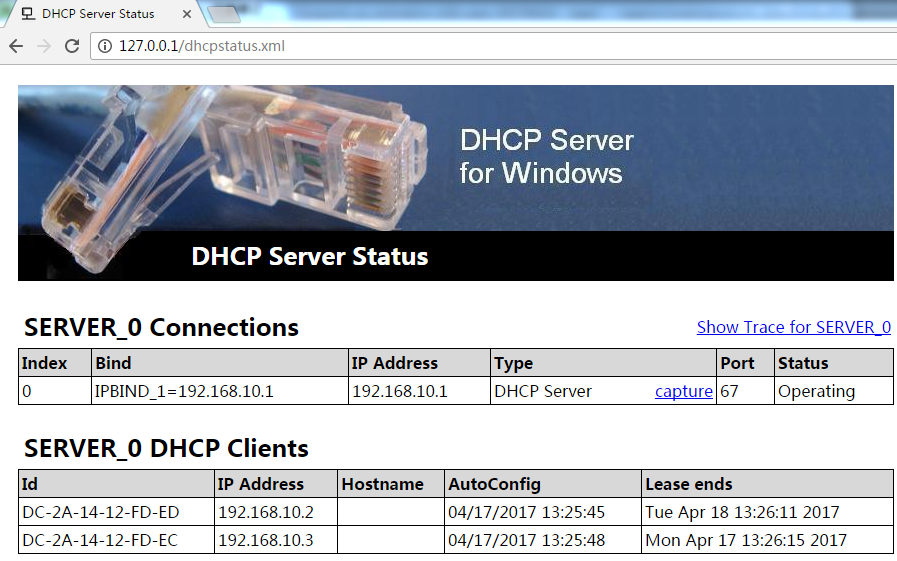The image size is (897, 561).
Task: Reload the DHCP status page
Action: click(72, 46)
